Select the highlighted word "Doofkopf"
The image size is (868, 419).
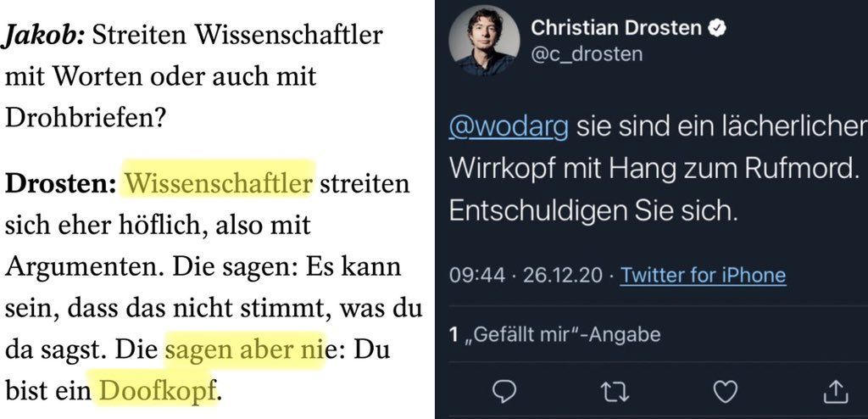coord(156,391)
